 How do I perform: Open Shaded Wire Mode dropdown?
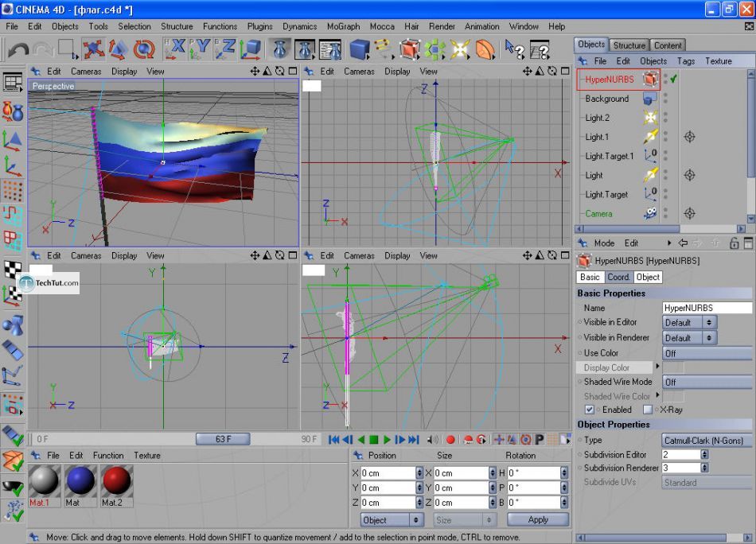(x=707, y=382)
